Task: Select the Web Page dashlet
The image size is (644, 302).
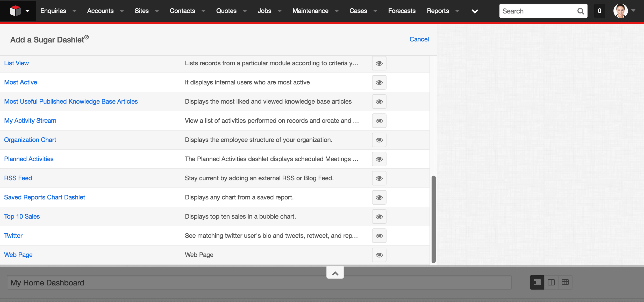Action: point(18,255)
